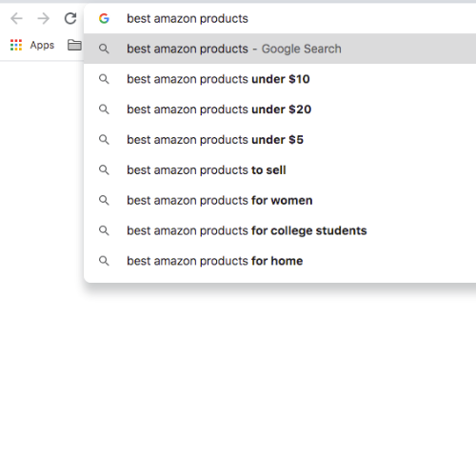The height and width of the screenshot is (476, 476).
Task: Open the Apps grid icon in bookmarks bar
Action: (x=16, y=45)
